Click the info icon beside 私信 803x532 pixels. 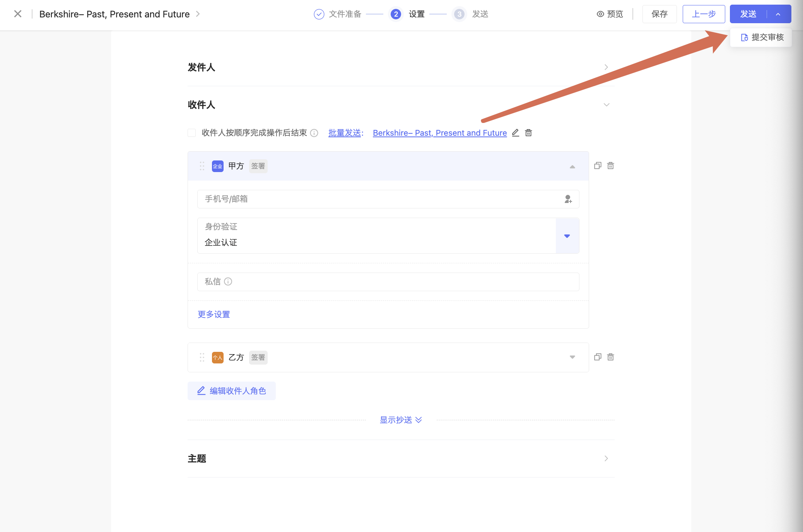coord(228,281)
